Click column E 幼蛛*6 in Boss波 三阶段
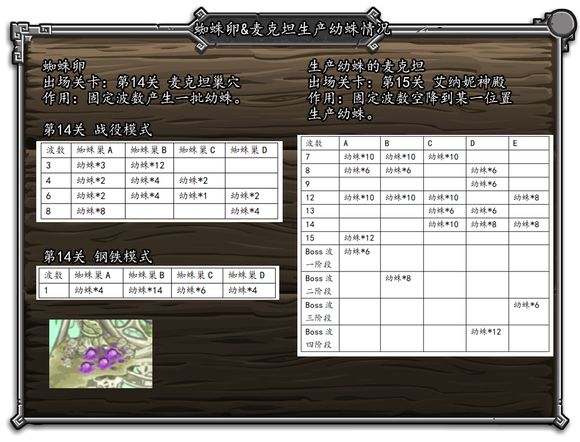 coord(526,305)
